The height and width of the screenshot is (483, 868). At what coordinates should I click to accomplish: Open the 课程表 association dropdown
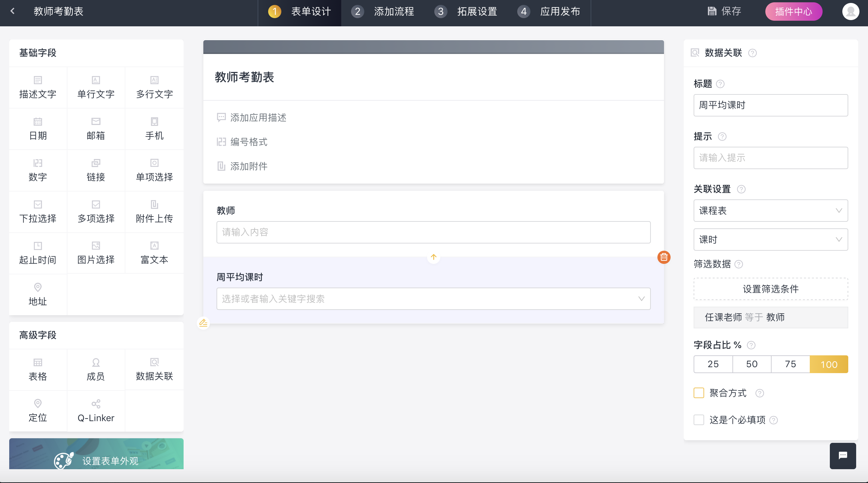770,211
